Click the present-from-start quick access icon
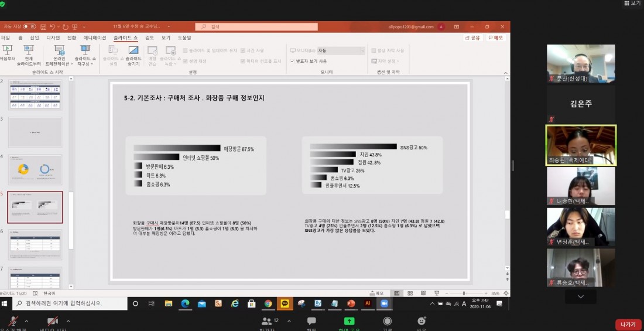 coord(75,27)
